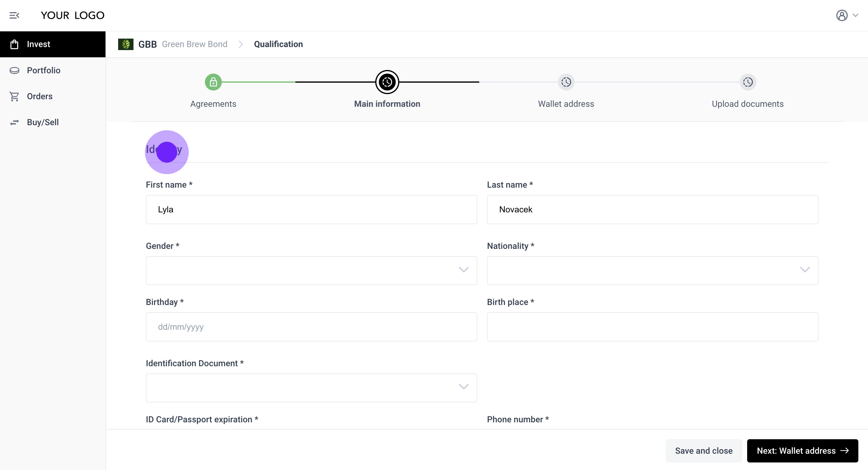Select Invest in the sidebar
The width and height of the screenshot is (868, 470).
tap(38, 44)
